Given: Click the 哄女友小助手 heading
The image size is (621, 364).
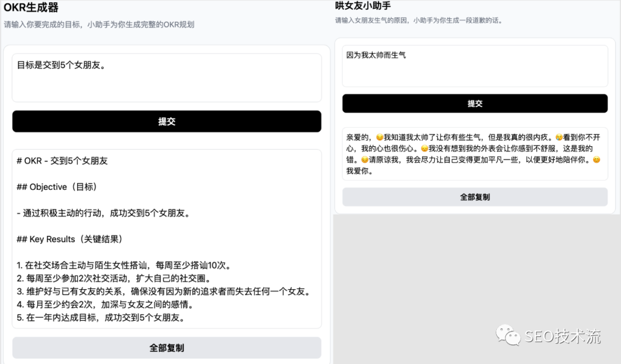Looking at the screenshot, I should click(365, 6).
